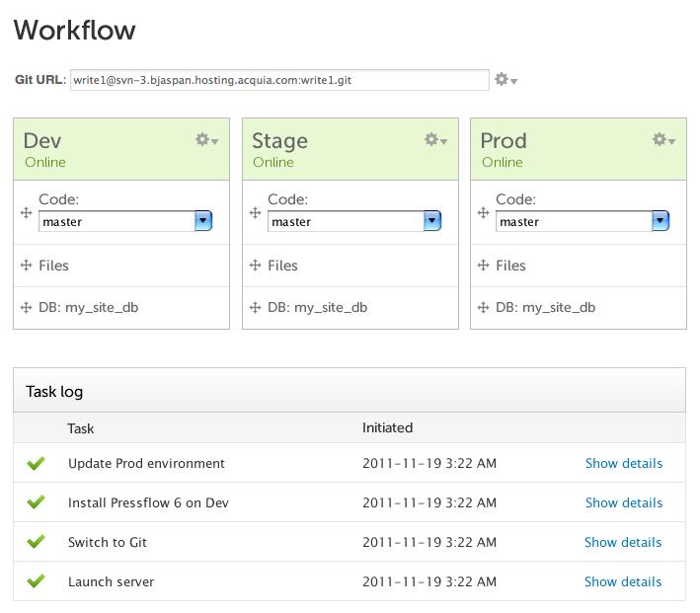
Task: Click the Dev Files drag handle
Action: [27, 266]
